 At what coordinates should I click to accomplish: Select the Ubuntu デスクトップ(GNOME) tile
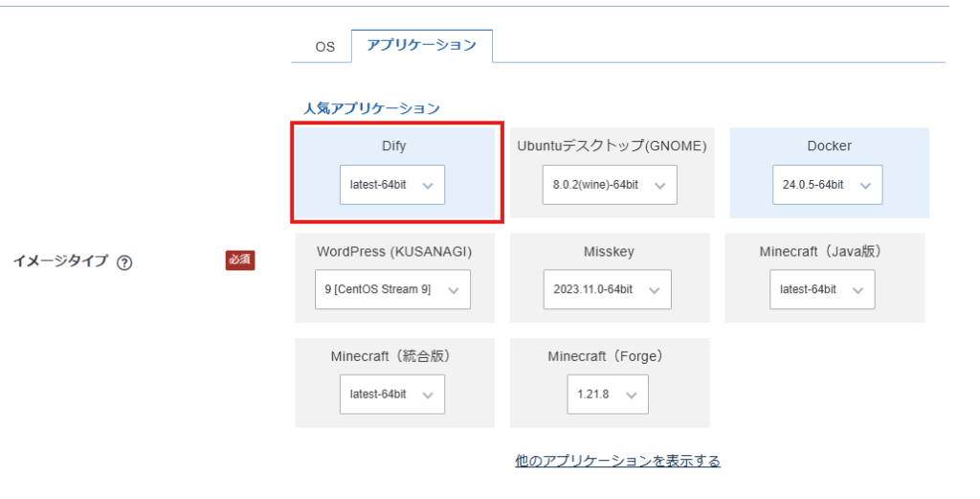pos(612,147)
